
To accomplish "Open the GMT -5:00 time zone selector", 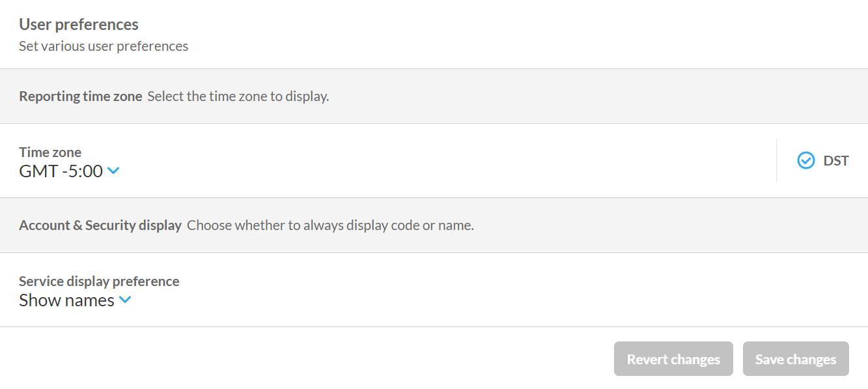I will pyautogui.click(x=61, y=171).
